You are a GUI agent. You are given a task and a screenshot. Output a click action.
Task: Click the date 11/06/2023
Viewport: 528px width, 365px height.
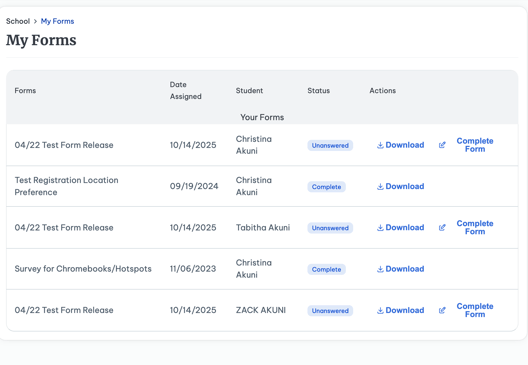click(x=193, y=269)
